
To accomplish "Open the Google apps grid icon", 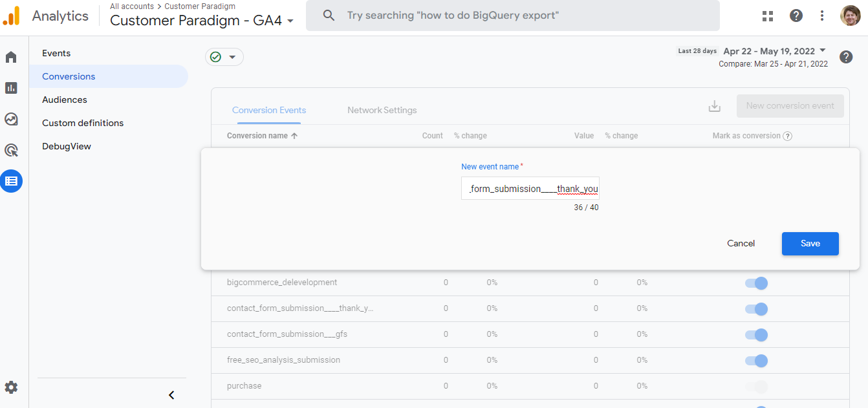I will click(768, 16).
